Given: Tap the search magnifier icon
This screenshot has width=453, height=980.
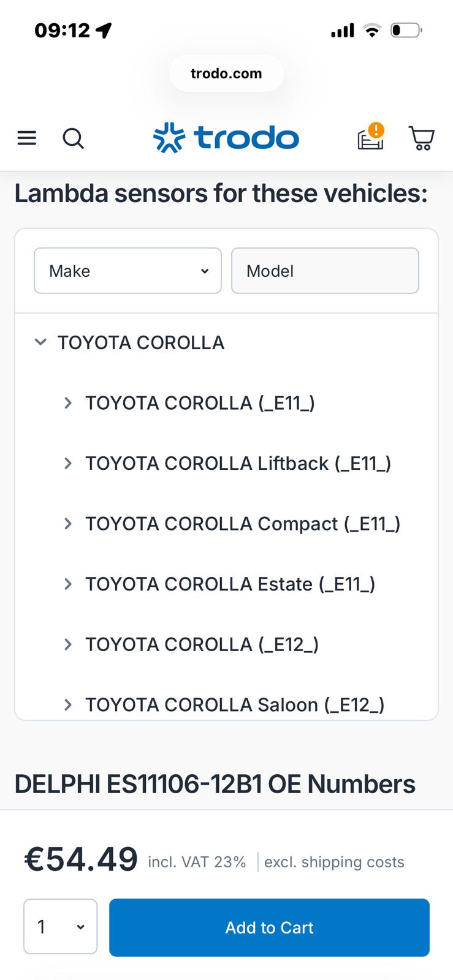Looking at the screenshot, I should [73, 138].
